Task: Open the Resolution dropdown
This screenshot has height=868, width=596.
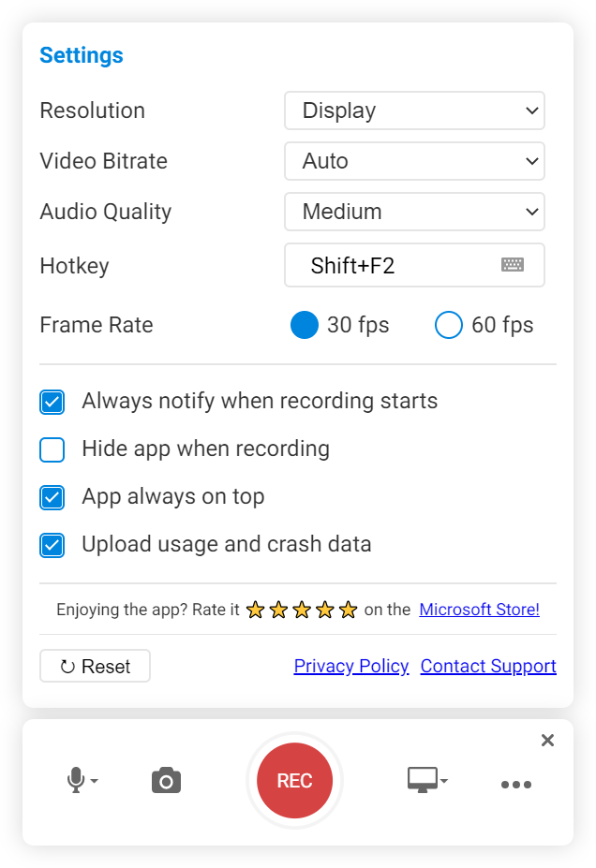Action: [414, 110]
